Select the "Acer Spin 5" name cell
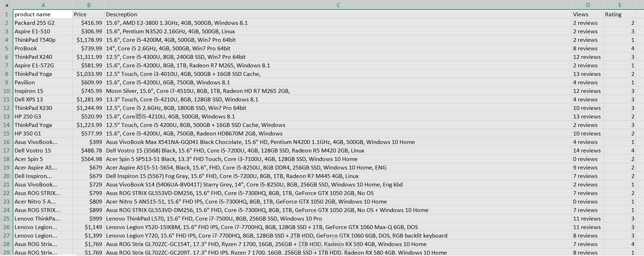Screen dimensions: 644x256 pos(43,159)
